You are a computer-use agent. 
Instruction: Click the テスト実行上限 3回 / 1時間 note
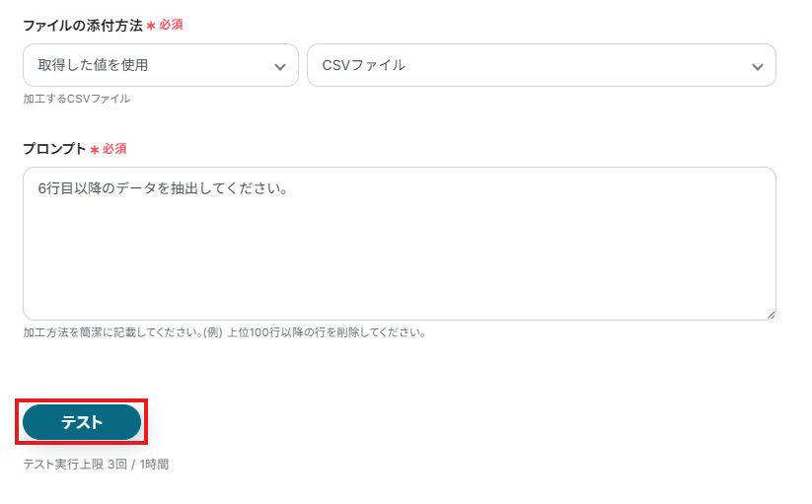point(96,464)
